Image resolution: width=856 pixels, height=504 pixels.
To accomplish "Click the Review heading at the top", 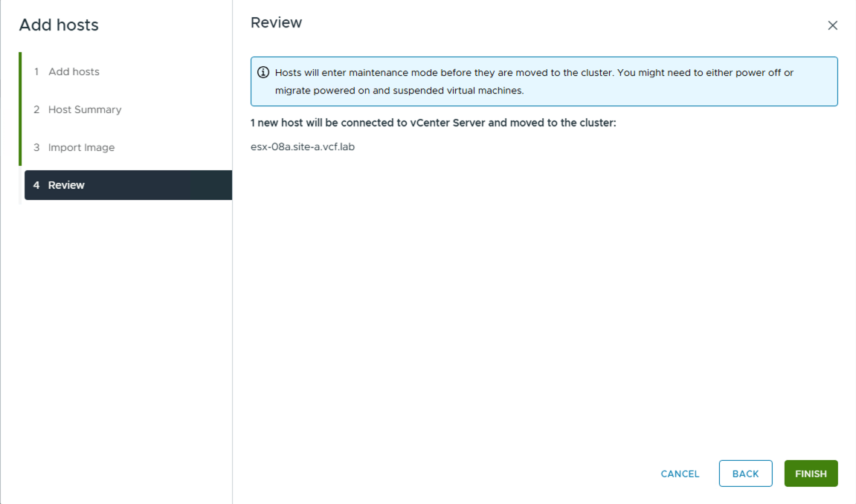I will 276,22.
